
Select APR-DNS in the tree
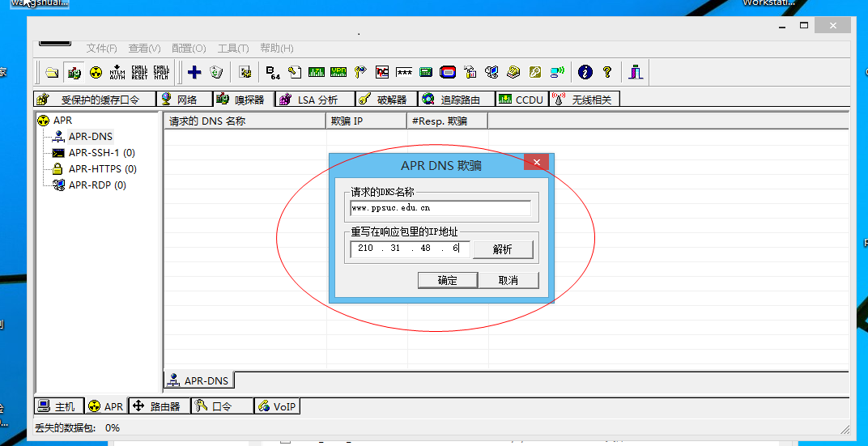(90, 136)
